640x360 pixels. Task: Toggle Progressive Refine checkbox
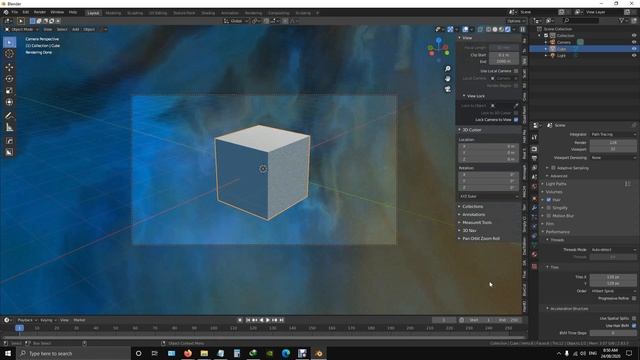[x=634, y=298]
